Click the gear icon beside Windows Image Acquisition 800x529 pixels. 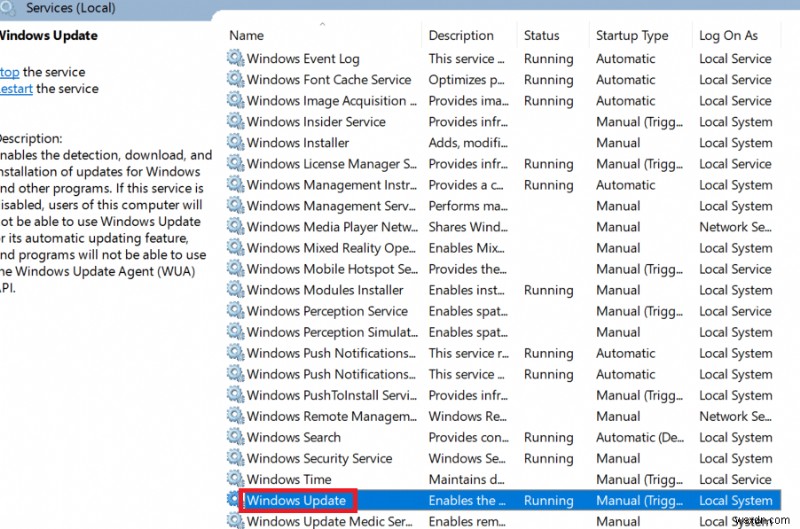click(235, 99)
